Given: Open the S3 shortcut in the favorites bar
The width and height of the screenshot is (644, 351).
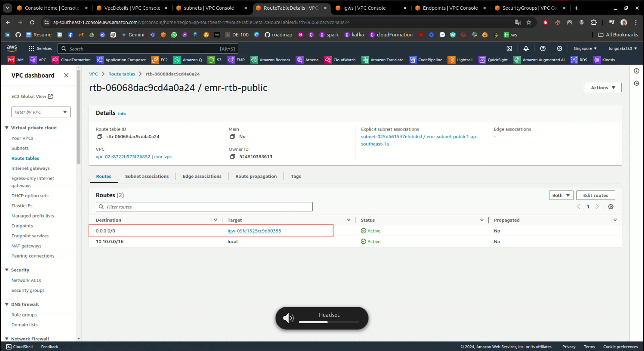Looking at the screenshot, I should 215,60.
